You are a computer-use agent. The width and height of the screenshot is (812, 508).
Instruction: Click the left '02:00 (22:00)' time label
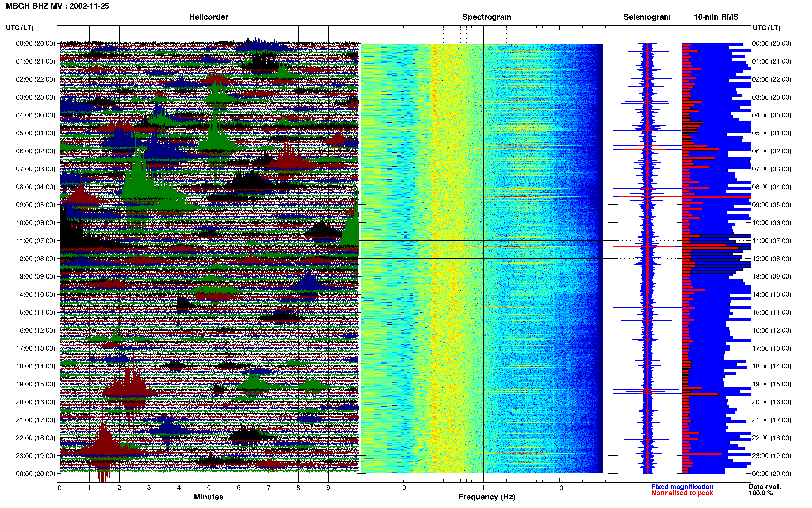tap(36, 79)
